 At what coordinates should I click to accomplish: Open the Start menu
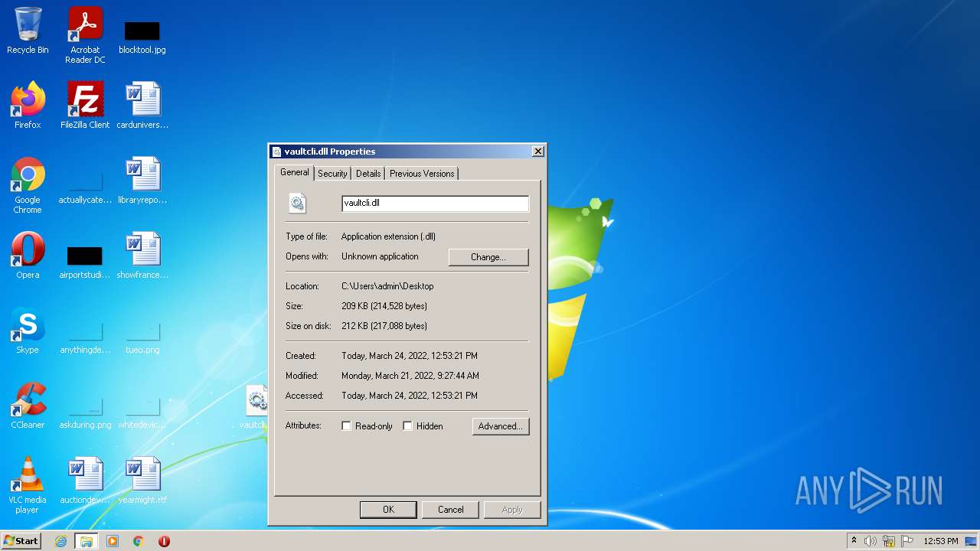point(21,541)
